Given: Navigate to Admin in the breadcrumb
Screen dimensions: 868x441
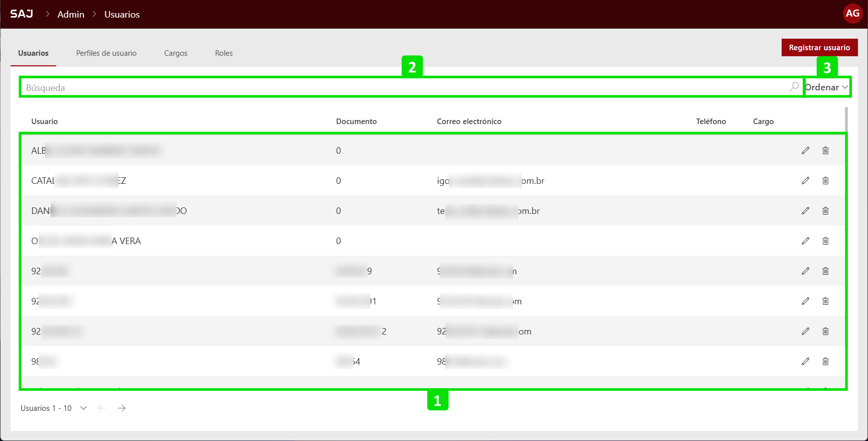Looking at the screenshot, I should tap(71, 15).
